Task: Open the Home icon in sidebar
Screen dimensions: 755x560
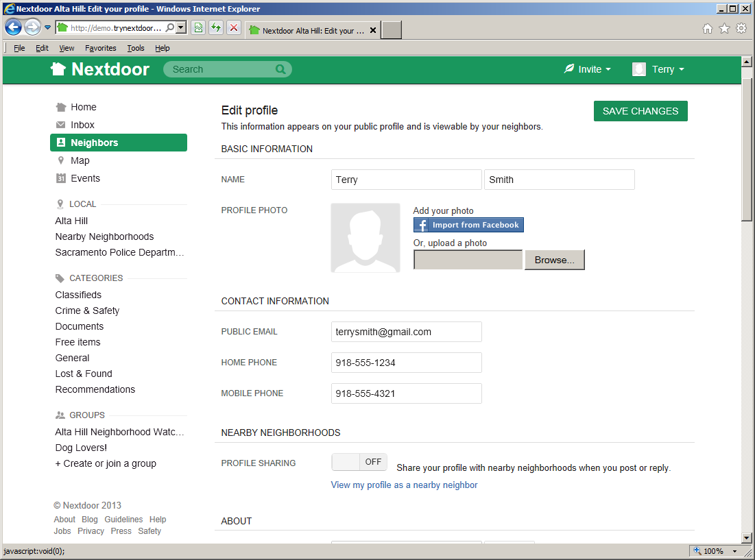Action: click(x=62, y=107)
